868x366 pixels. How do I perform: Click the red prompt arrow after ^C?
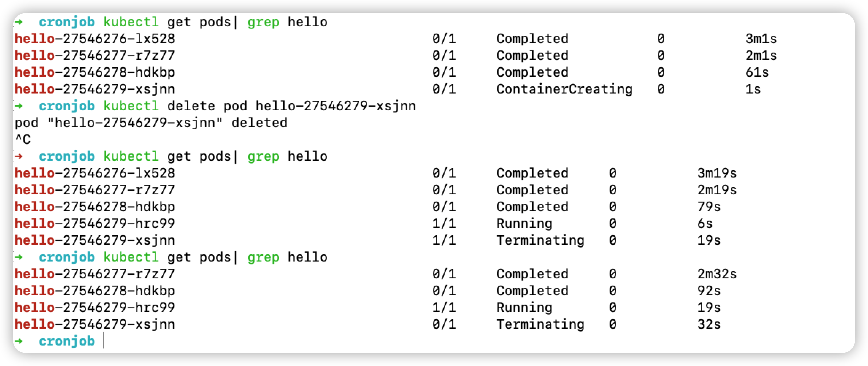(x=19, y=157)
